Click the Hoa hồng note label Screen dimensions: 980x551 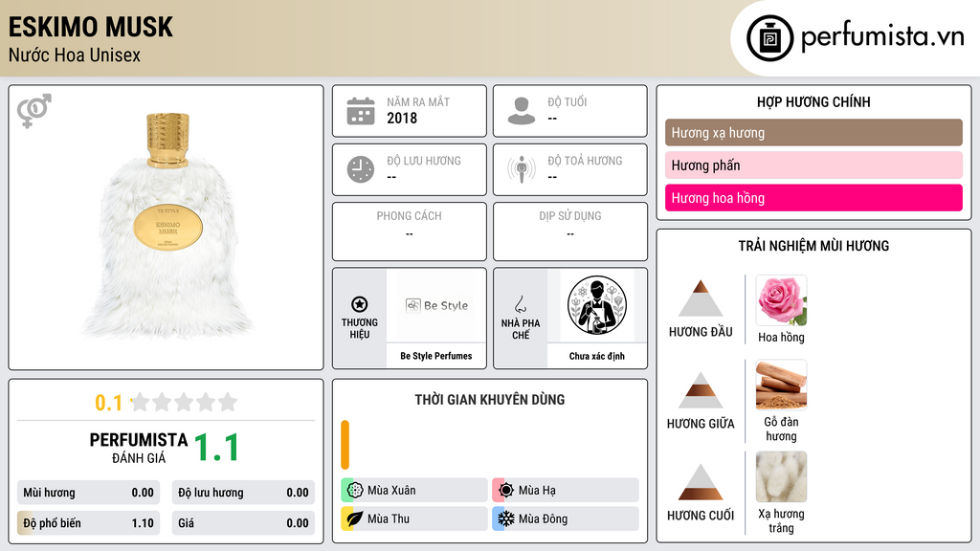781,338
